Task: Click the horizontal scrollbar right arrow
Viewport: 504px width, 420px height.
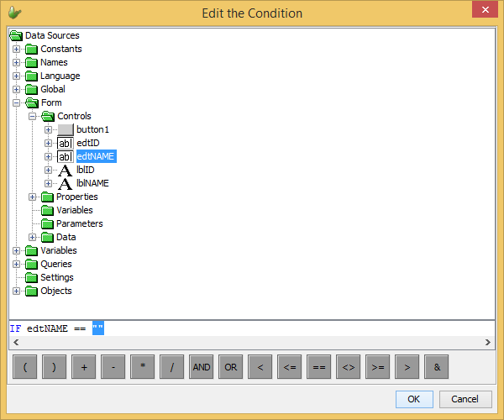Action: click(489, 343)
